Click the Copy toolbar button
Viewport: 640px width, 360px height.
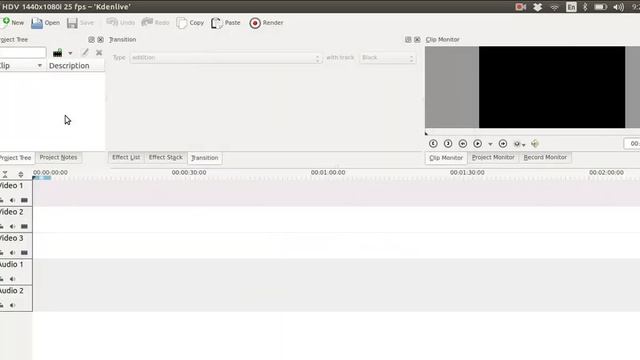(190, 23)
